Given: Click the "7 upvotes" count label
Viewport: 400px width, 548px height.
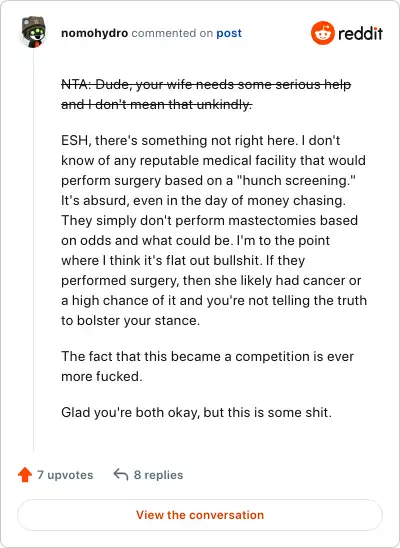Looking at the screenshot, I should pos(65,475).
